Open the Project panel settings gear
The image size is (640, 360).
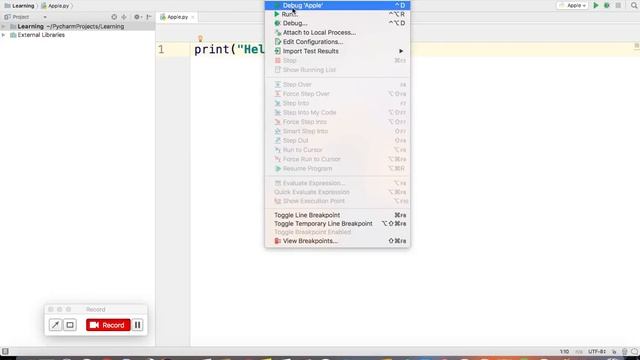(138, 17)
